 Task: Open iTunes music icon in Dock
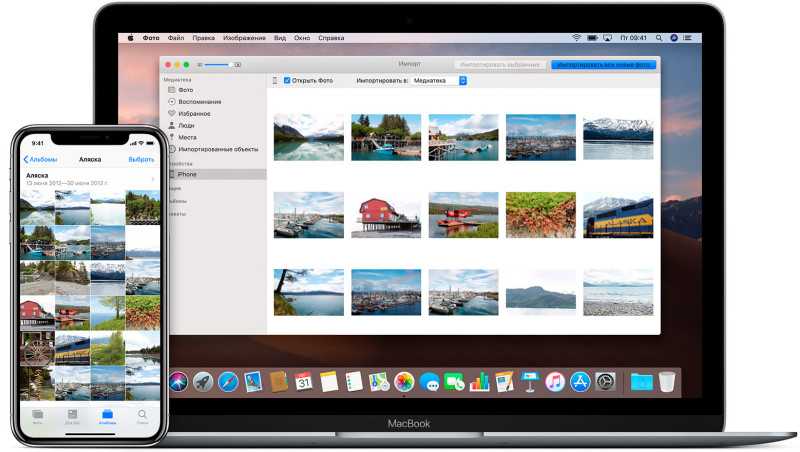[555, 382]
